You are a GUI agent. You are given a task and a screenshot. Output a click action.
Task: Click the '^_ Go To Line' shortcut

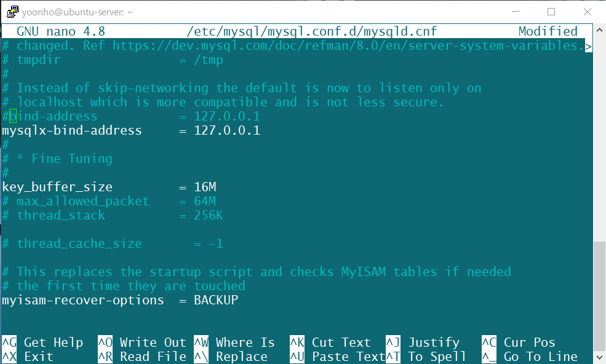tap(530, 357)
